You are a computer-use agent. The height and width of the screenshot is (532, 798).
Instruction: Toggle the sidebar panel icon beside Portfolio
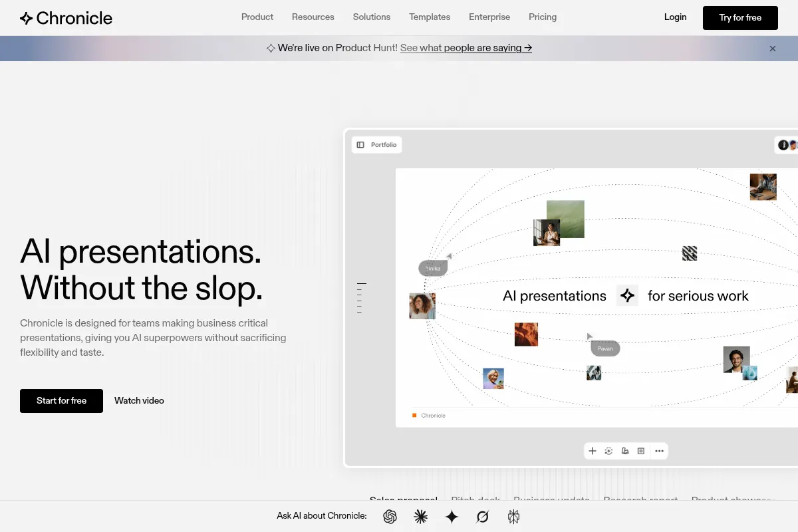[360, 145]
